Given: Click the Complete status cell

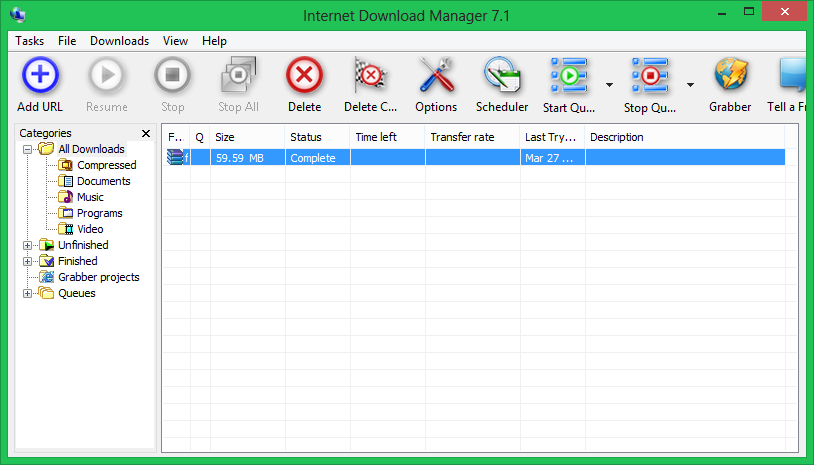Looking at the screenshot, I should coord(318,158).
